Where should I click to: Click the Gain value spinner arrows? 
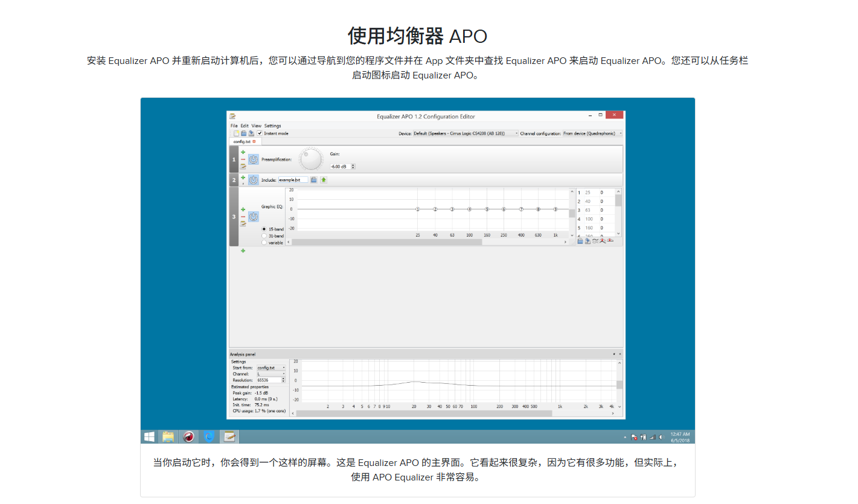click(353, 167)
